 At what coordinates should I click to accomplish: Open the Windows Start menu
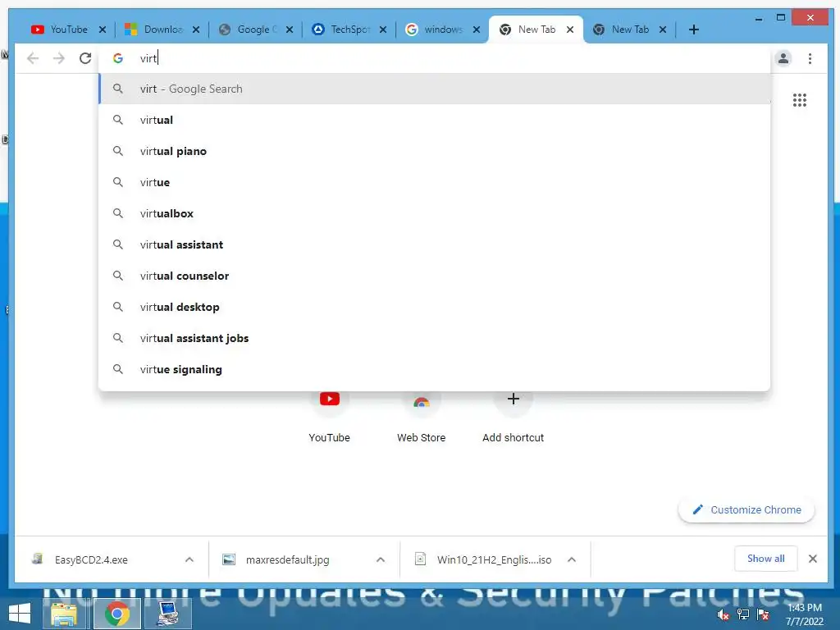20,614
